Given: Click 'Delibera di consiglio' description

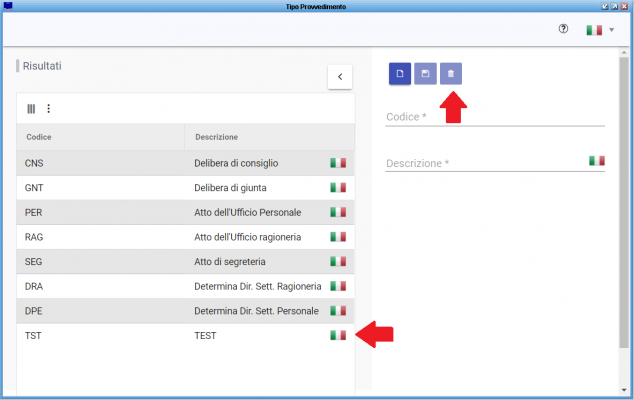Looking at the screenshot, I should pyautogui.click(x=236, y=163).
